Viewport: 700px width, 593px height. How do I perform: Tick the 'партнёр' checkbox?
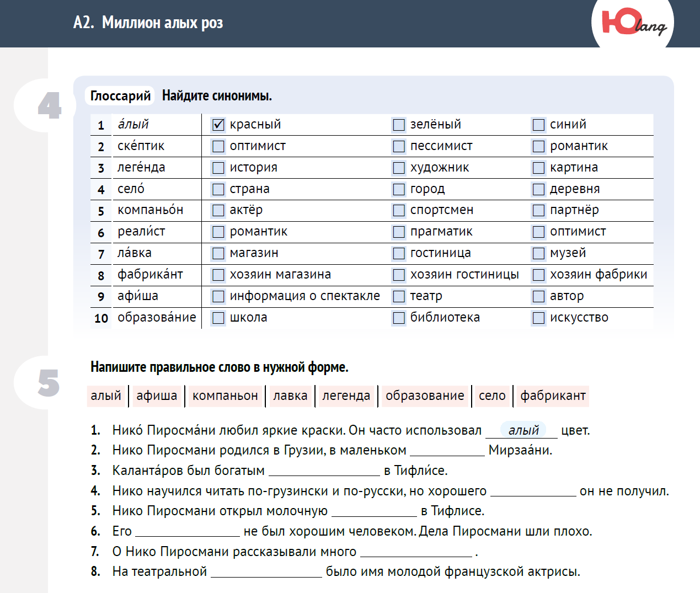(x=538, y=210)
